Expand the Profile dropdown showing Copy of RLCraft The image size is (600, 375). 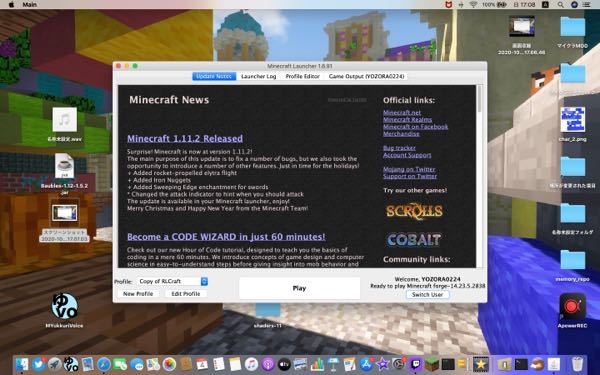(x=173, y=281)
